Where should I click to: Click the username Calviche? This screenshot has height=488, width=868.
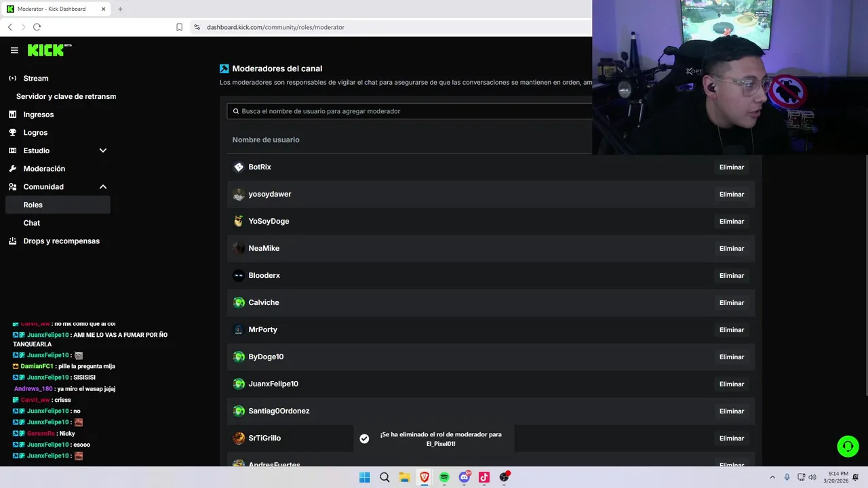(264, 303)
